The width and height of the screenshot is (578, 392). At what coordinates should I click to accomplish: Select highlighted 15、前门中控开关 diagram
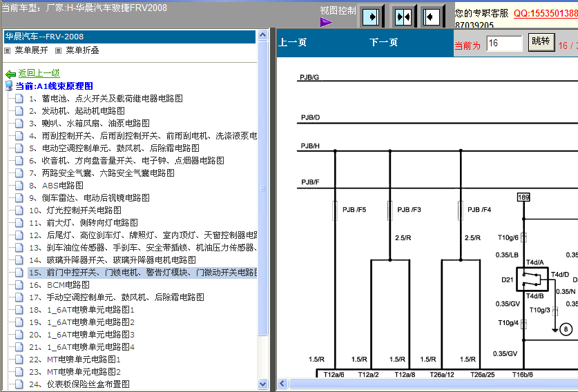143,273
